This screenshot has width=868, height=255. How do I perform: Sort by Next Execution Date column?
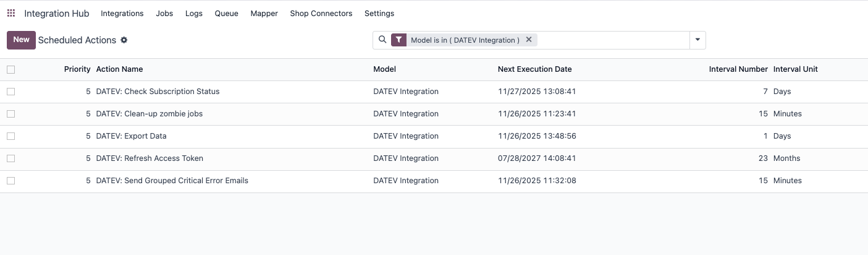coord(534,69)
